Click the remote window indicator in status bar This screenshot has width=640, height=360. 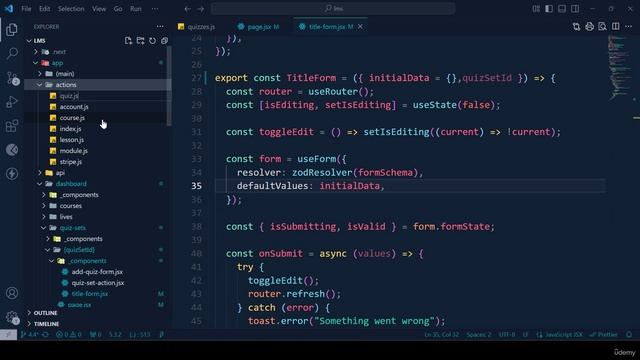point(8,334)
